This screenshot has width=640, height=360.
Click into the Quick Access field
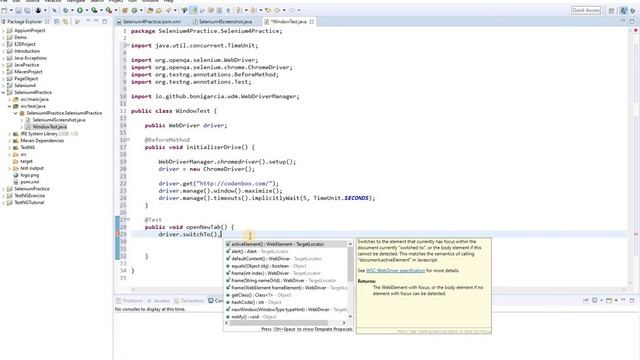coord(586,10)
